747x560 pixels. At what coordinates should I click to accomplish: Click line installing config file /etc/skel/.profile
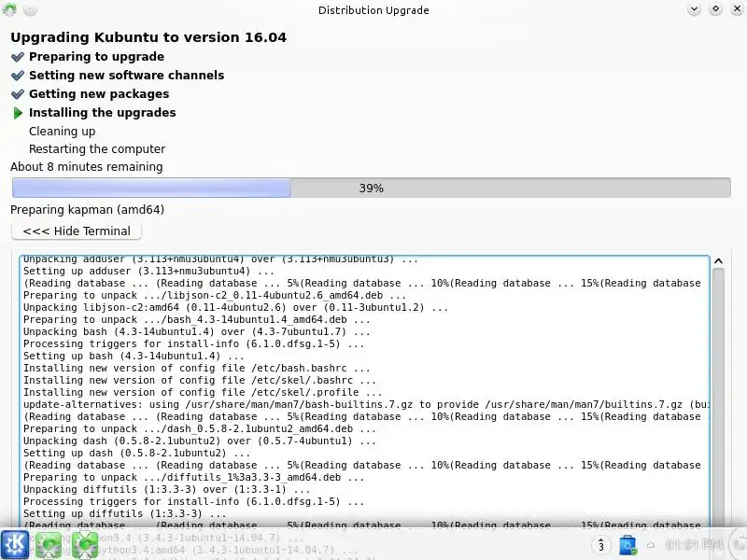(203, 392)
